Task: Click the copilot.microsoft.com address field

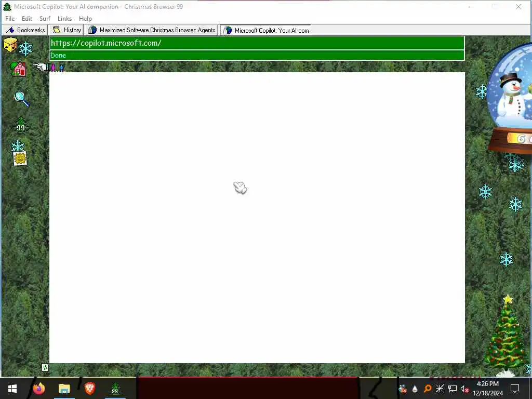Action: click(257, 43)
